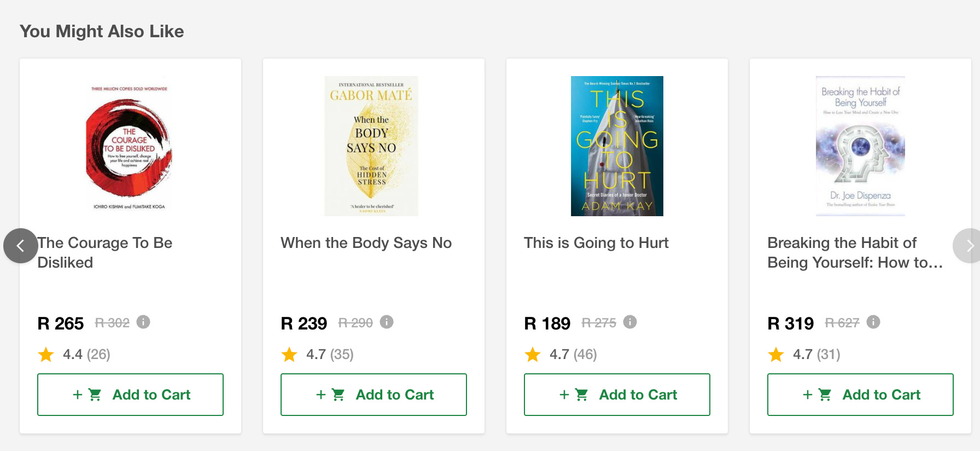Add The Courage To Be Disliked to cart
The image size is (980, 451).
tap(130, 395)
